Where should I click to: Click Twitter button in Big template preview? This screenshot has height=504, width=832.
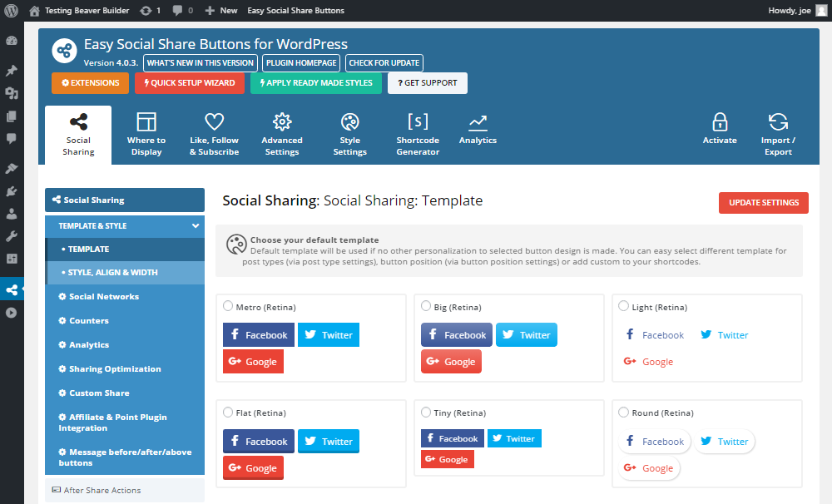527,335
